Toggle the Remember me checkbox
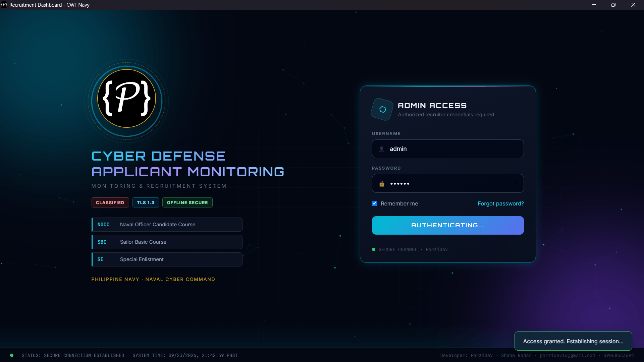 pyautogui.click(x=374, y=203)
